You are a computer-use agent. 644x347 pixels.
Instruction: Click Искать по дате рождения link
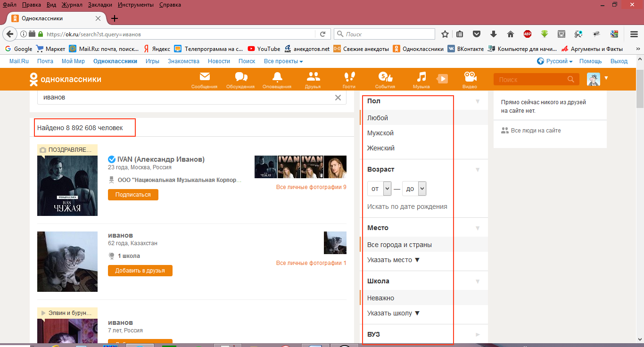(x=407, y=207)
